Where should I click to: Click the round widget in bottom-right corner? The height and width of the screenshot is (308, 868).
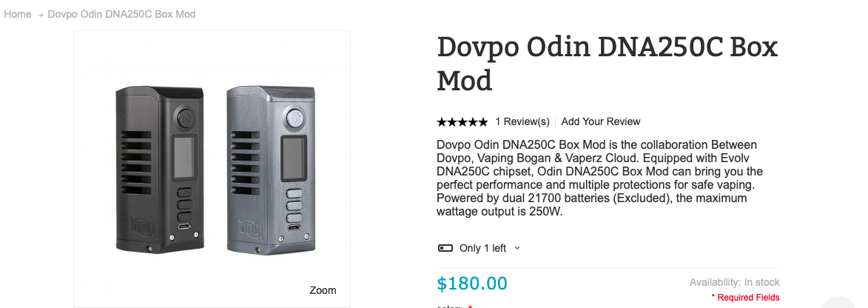point(839,303)
